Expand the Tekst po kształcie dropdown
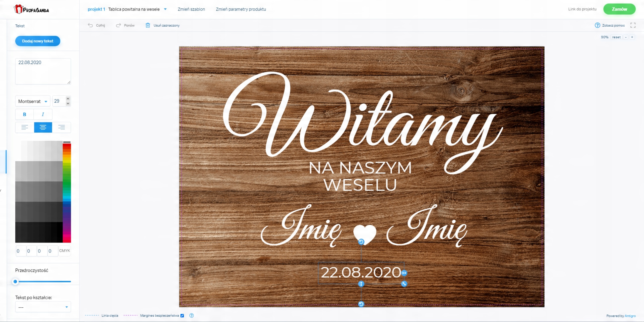Image resolution: width=644 pixels, height=322 pixels. pyautogui.click(x=43, y=307)
